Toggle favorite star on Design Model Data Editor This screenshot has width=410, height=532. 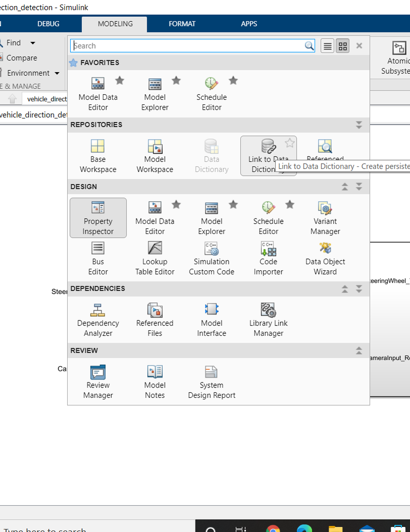tap(176, 205)
